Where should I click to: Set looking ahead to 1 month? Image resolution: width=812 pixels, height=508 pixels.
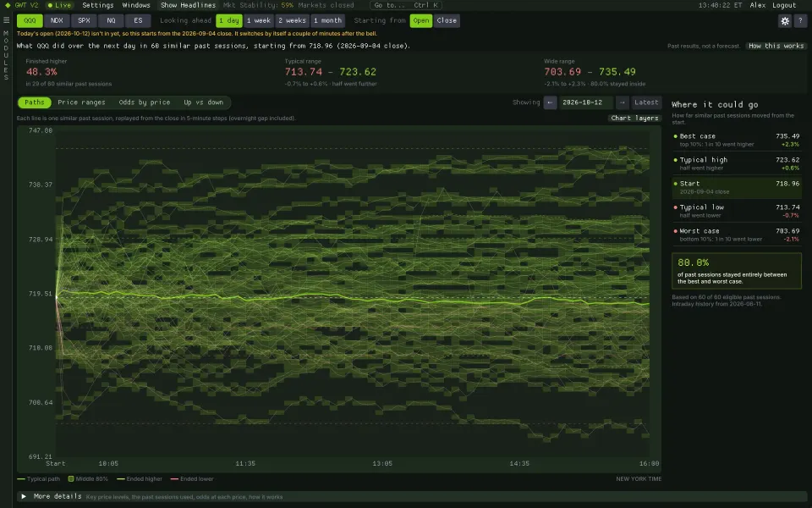click(328, 20)
